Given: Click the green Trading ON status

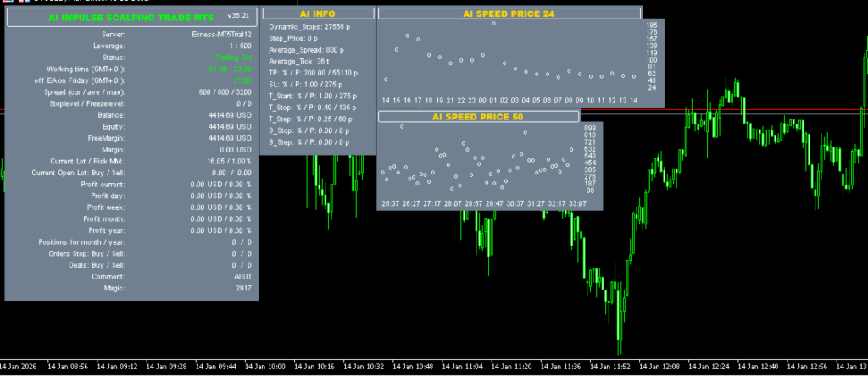Looking at the screenshot, I should pos(233,58).
